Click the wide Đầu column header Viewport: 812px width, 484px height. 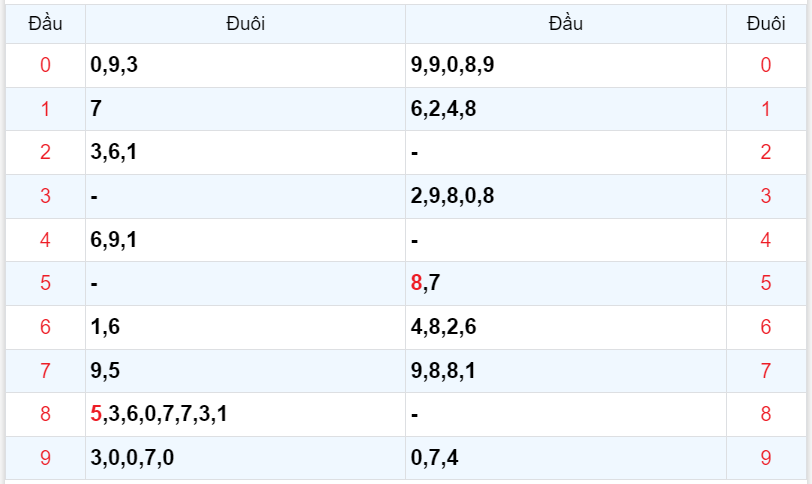(x=565, y=23)
